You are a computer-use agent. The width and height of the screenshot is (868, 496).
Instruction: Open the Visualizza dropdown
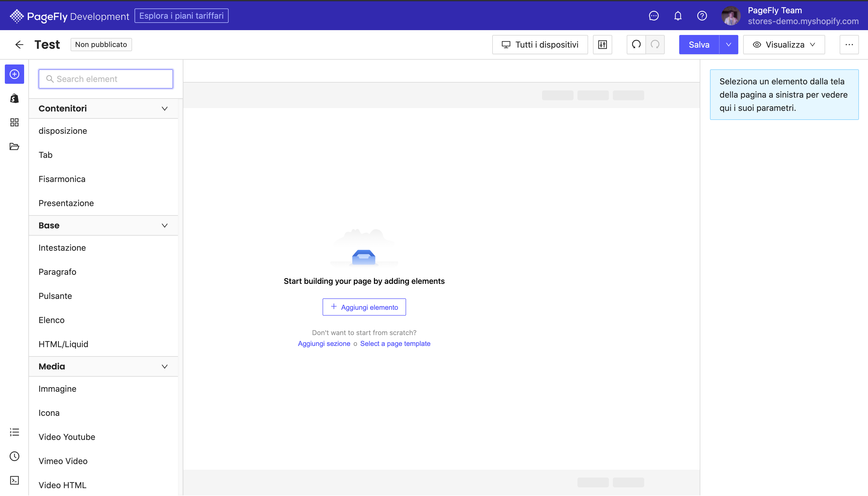(x=784, y=45)
